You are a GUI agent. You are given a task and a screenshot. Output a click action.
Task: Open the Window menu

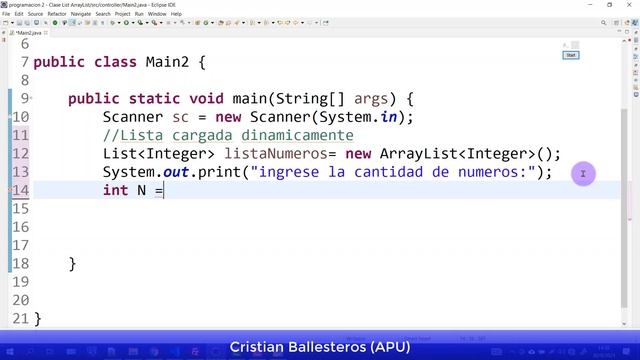click(x=157, y=14)
